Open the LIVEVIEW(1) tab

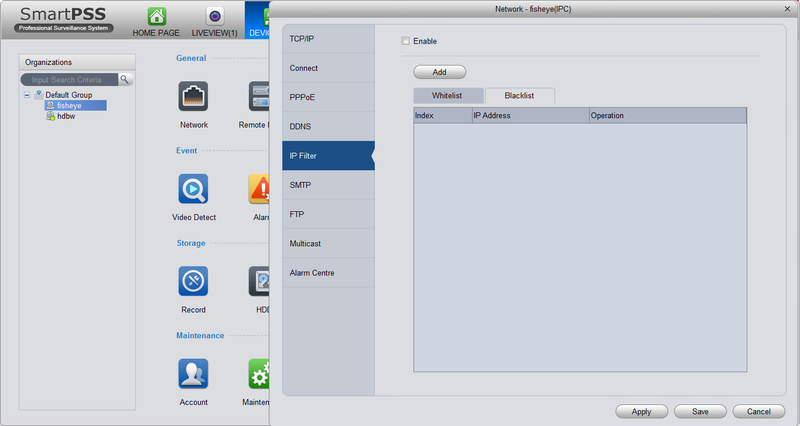point(214,22)
